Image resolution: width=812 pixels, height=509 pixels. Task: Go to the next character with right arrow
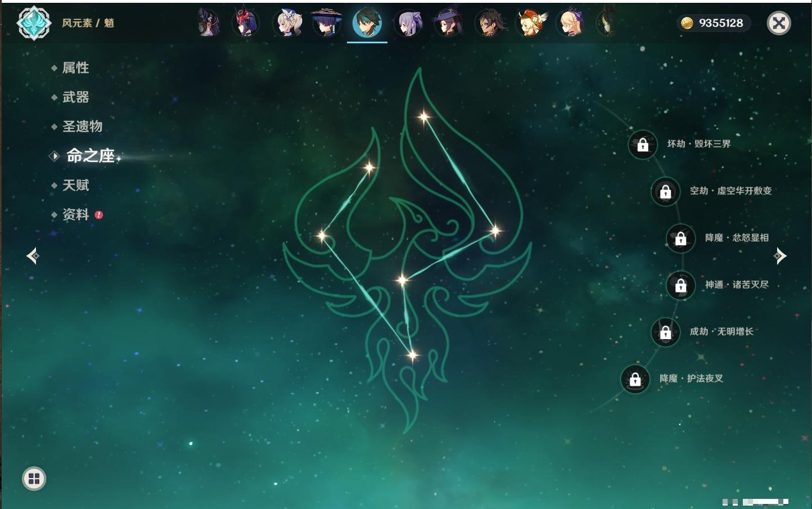[780, 256]
